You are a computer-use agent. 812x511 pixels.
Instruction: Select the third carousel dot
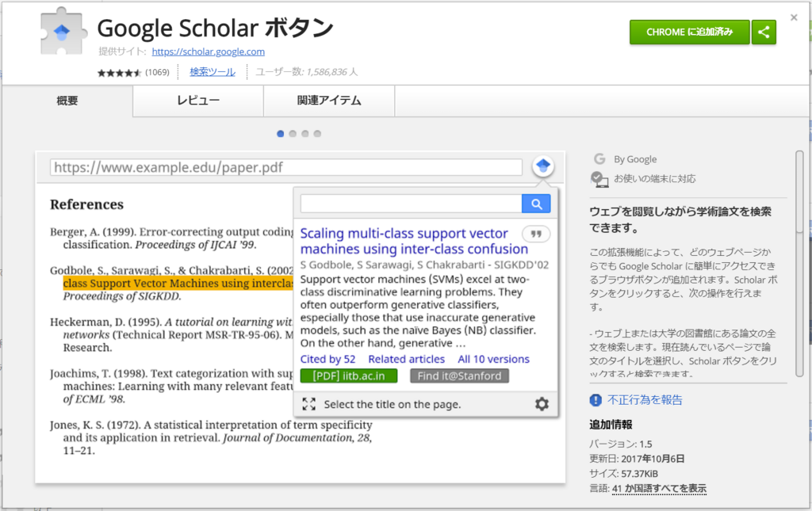click(x=305, y=134)
